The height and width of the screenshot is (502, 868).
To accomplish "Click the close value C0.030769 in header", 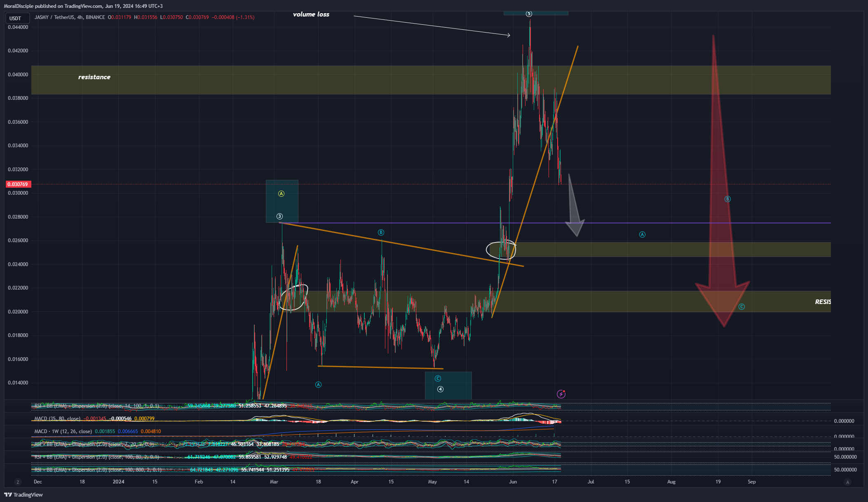I will pyautogui.click(x=197, y=17).
